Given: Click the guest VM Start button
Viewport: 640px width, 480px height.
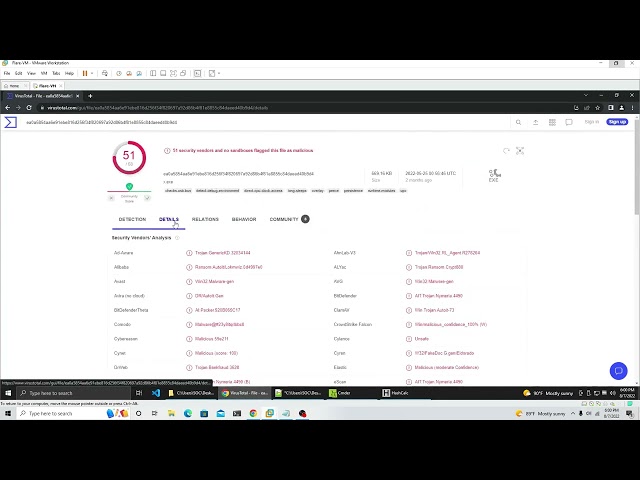Looking at the screenshot, I should (x=8, y=393).
